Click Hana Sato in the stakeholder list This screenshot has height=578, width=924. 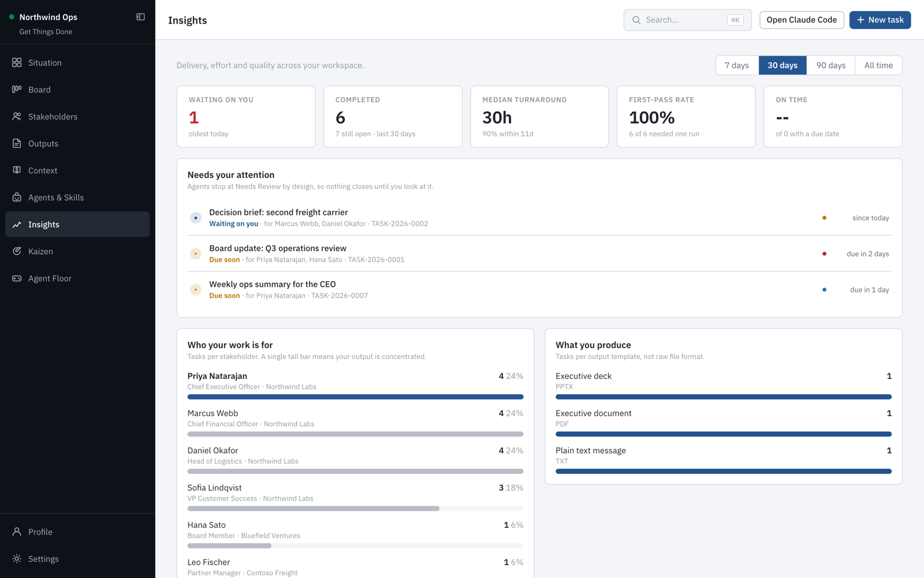(206, 525)
